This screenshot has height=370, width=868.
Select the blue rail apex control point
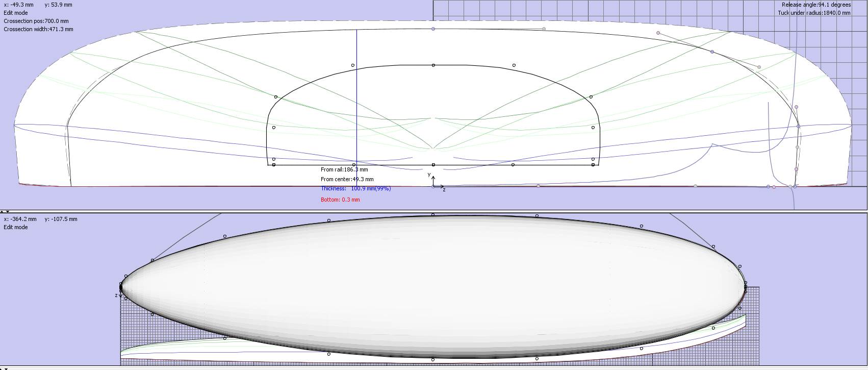click(798, 126)
